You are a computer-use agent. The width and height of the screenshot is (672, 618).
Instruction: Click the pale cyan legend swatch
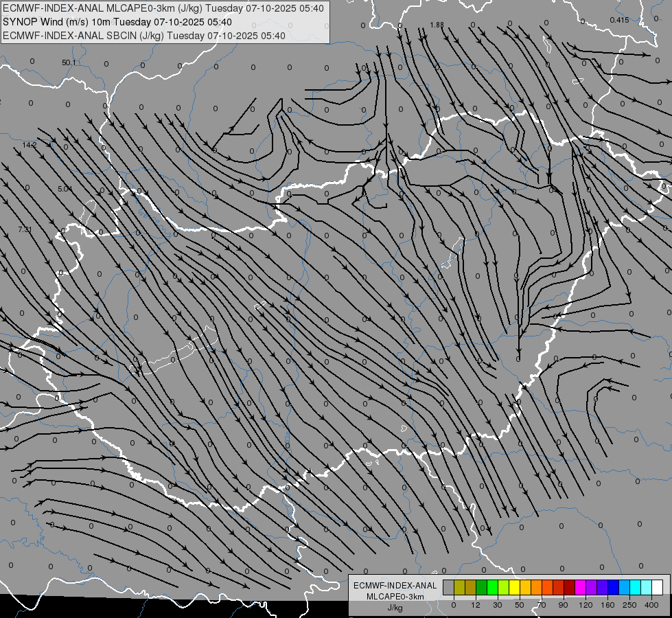point(647,587)
